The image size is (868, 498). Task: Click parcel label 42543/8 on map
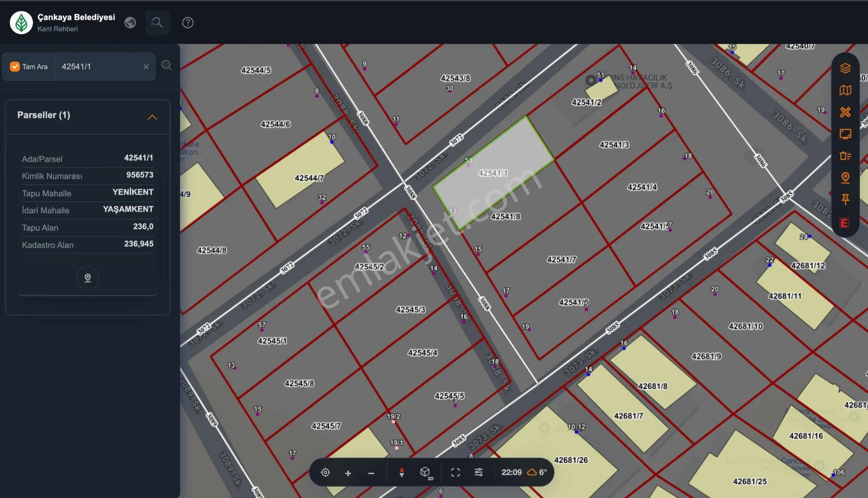pyautogui.click(x=455, y=78)
